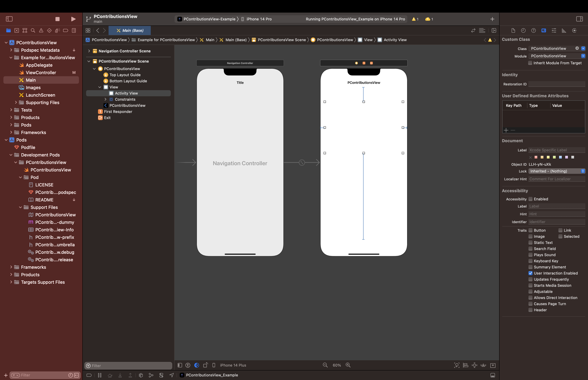This screenshot has height=380, width=588.
Task: Open ViewController file in navigator
Action: tap(41, 72)
